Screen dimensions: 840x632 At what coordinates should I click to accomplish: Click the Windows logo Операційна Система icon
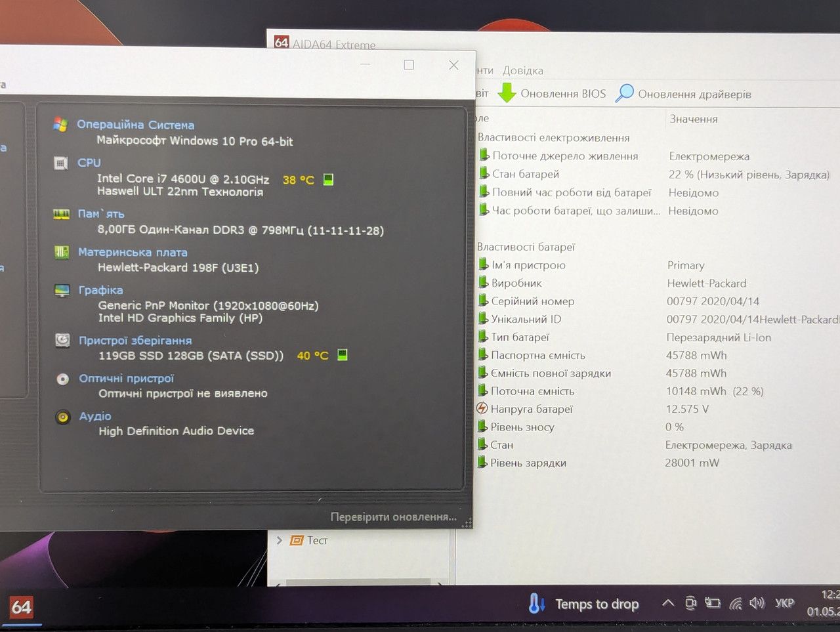[x=60, y=125]
